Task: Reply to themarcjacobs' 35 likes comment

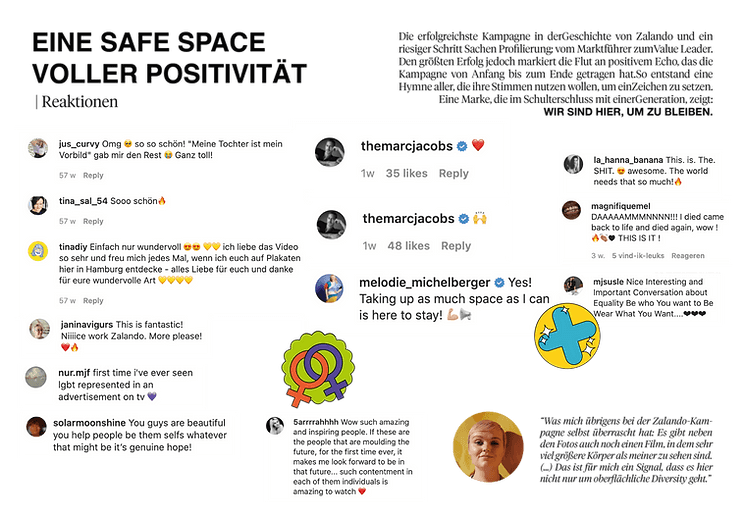Action: point(454,173)
